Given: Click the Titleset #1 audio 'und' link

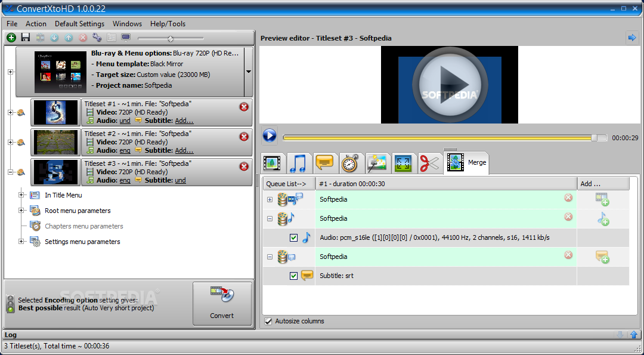Looking at the screenshot, I should point(125,121).
